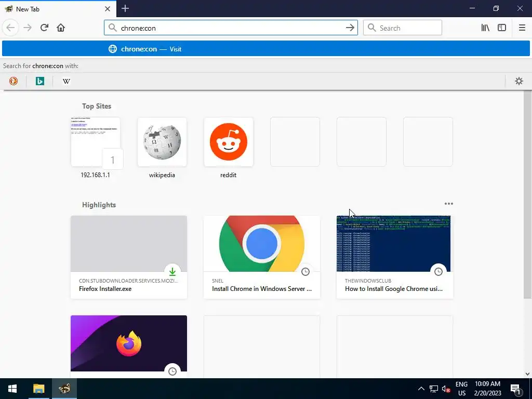Screen dimensions: 532x399
Task: Close the New Tab tab
Action: pos(108,9)
